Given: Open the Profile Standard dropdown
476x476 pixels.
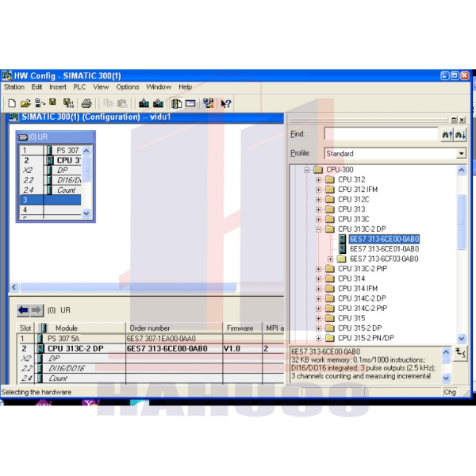Looking at the screenshot, I should [x=461, y=154].
